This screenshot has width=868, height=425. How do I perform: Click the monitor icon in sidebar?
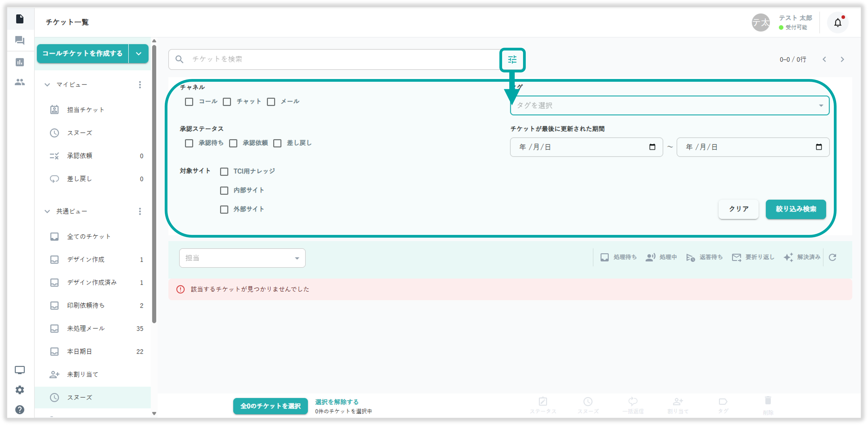[20, 370]
